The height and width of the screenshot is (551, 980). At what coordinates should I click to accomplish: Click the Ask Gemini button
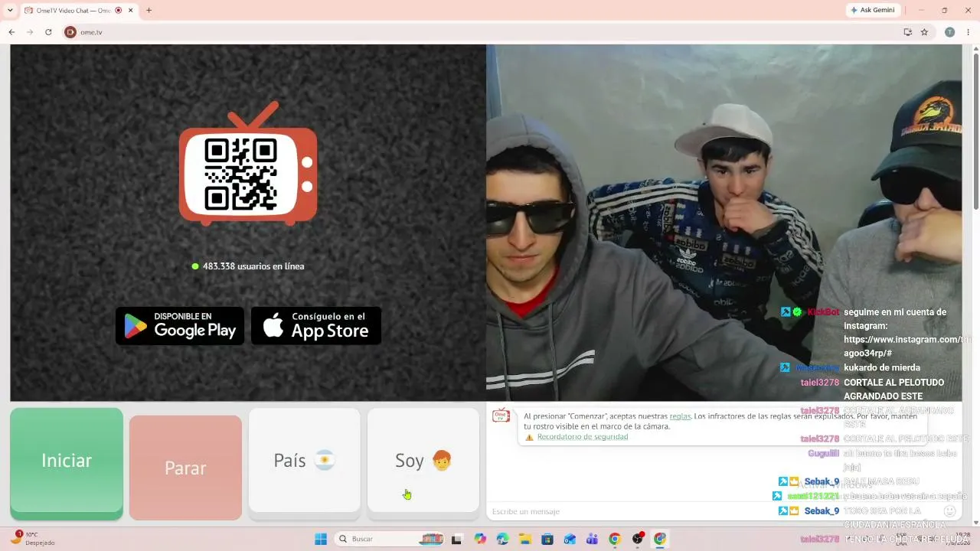click(872, 10)
